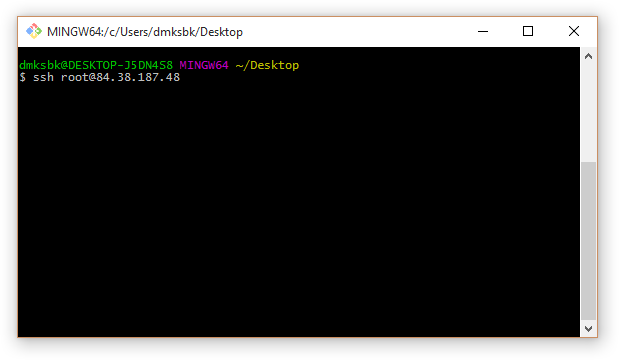The image size is (619, 360).
Task: Click the scroll up arrow
Action: point(588,56)
